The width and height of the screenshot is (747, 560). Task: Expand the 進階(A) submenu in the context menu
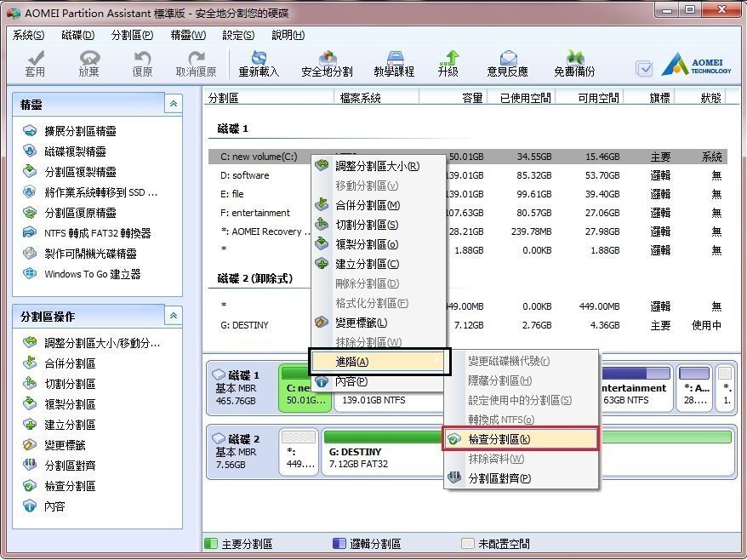pos(379,362)
